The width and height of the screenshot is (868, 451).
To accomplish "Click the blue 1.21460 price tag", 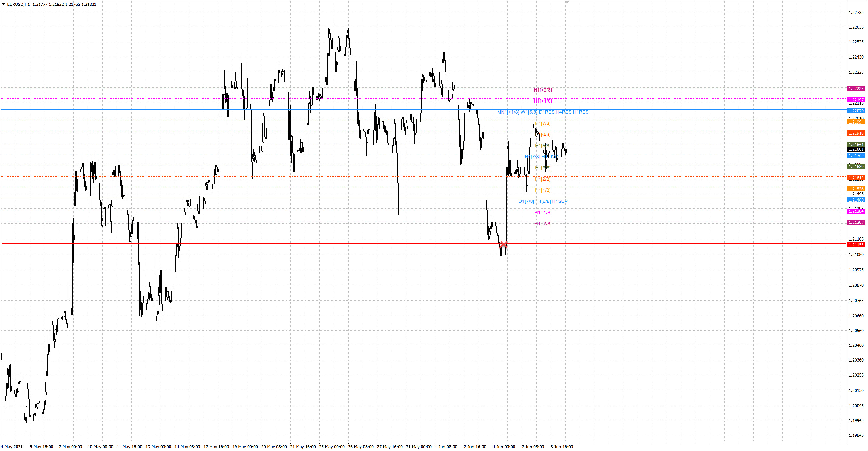I will point(856,200).
